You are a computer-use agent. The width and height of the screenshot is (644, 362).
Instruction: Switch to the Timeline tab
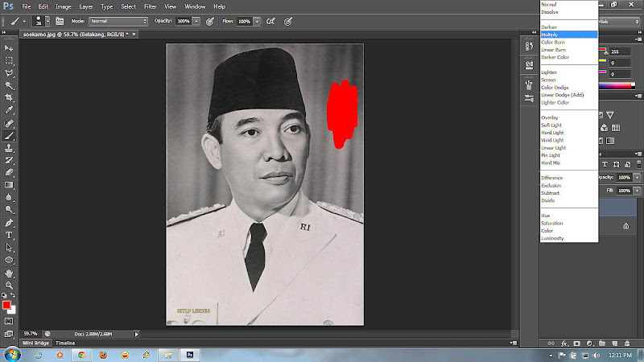point(65,343)
